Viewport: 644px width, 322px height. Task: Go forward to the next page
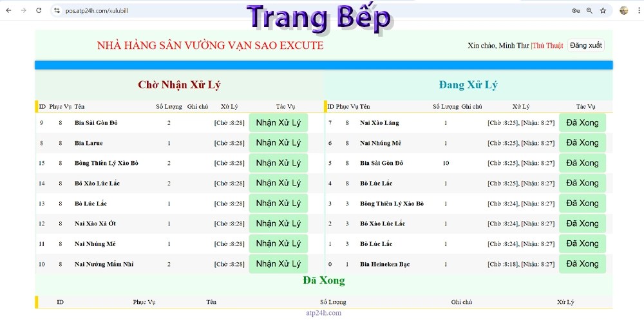[23, 11]
